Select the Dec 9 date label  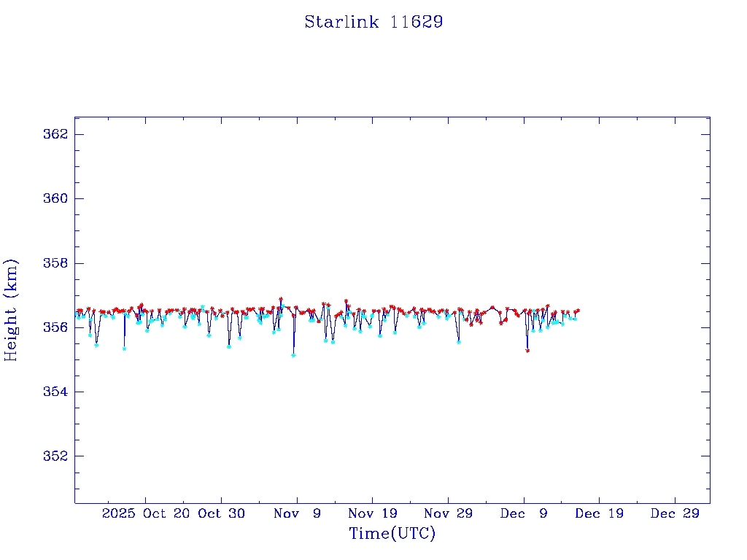(524, 513)
